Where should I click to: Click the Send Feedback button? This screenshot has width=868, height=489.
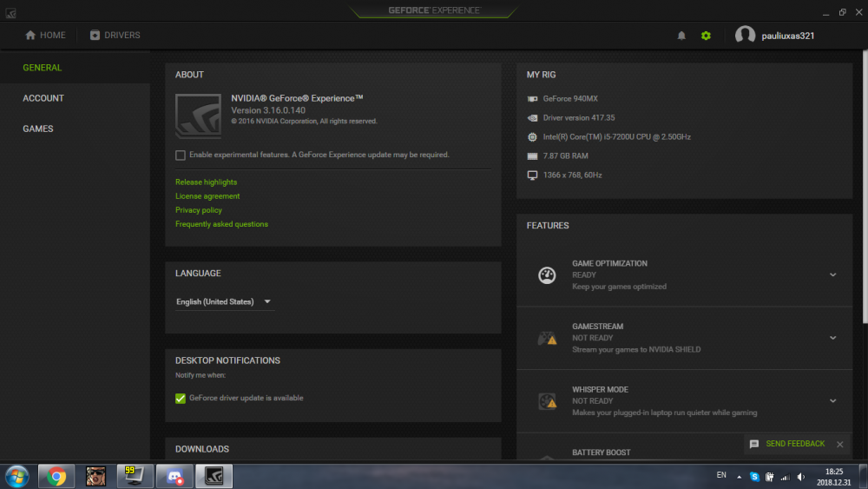[795, 444]
